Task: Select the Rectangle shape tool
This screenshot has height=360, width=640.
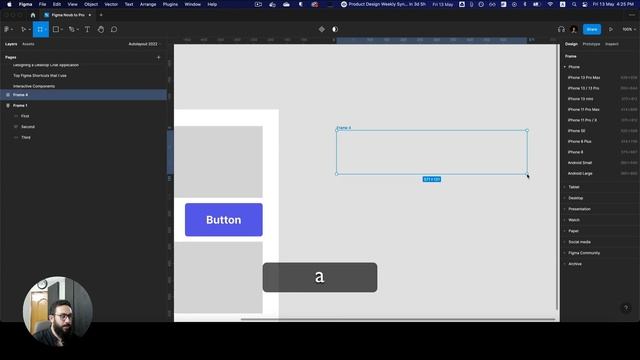Action: [56, 29]
